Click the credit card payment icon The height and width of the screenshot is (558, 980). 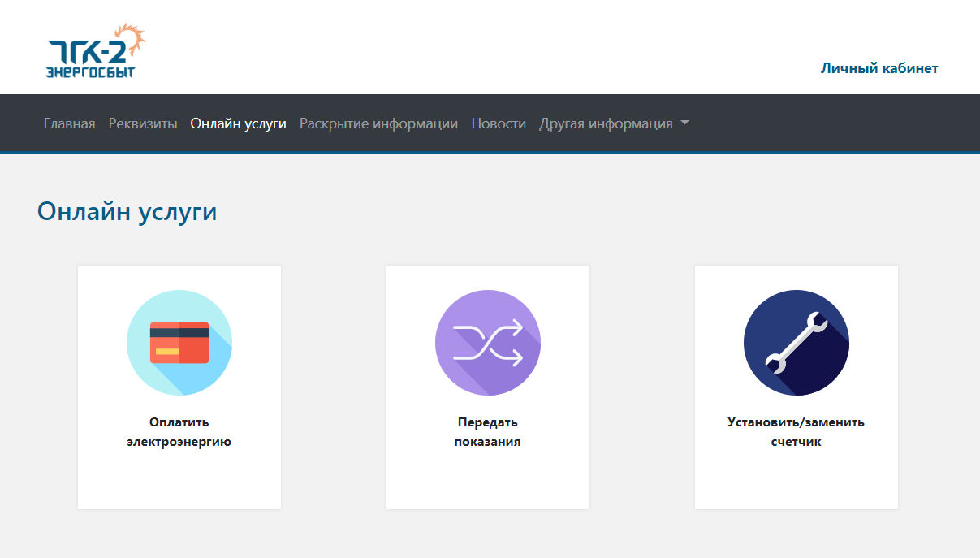point(179,343)
